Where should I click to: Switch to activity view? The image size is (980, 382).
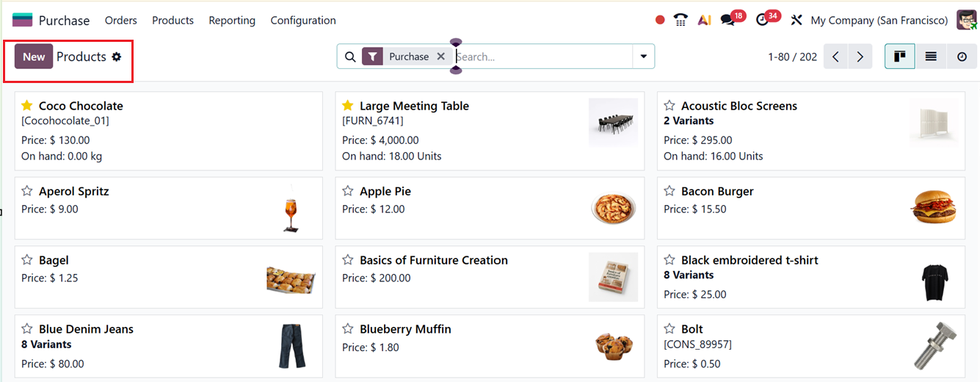tap(962, 57)
